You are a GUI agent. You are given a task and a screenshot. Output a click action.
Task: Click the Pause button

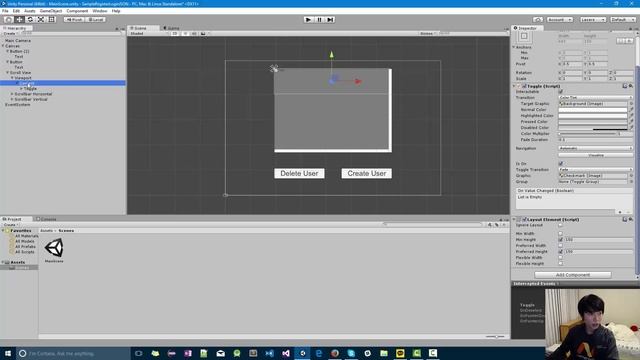pos(319,20)
